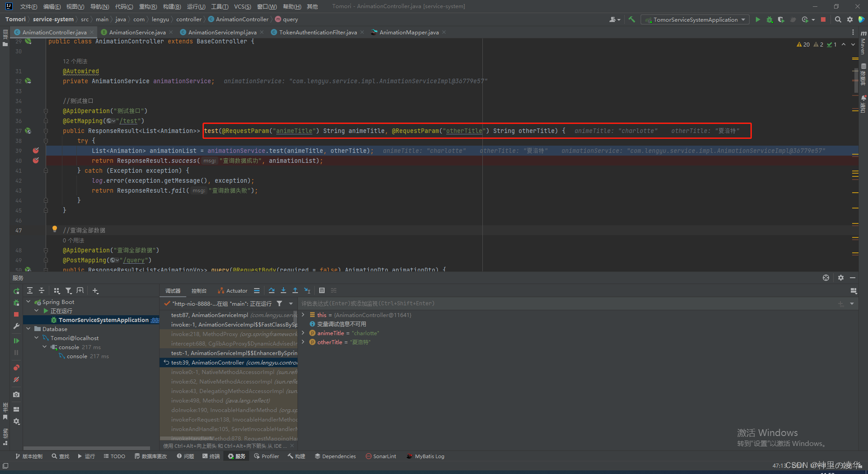The width and height of the screenshot is (868, 474).
Task: Click Run to Cursor icon
Action: pos(307,291)
